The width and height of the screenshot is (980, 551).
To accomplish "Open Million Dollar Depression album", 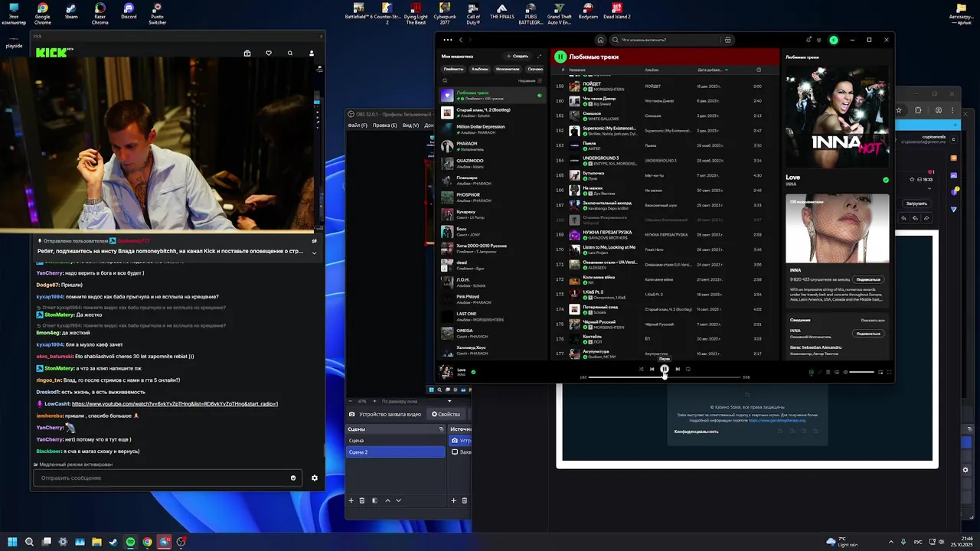I will [x=491, y=129].
